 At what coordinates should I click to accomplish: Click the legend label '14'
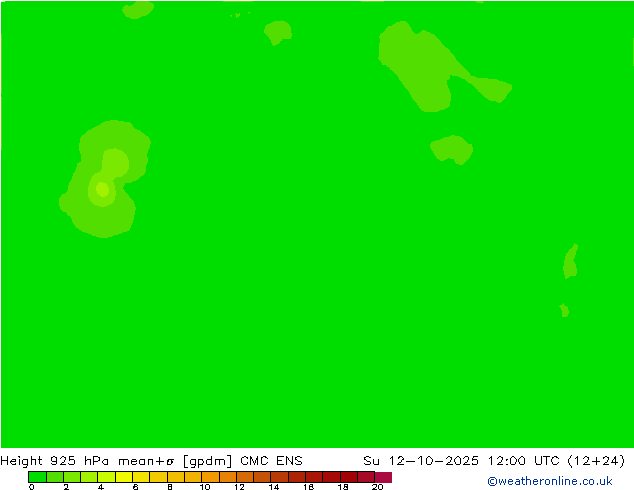(274, 487)
